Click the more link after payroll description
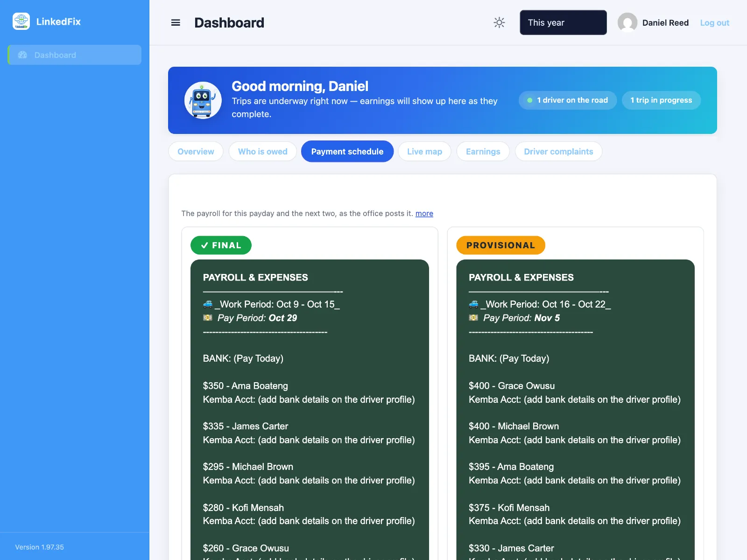 424,213
